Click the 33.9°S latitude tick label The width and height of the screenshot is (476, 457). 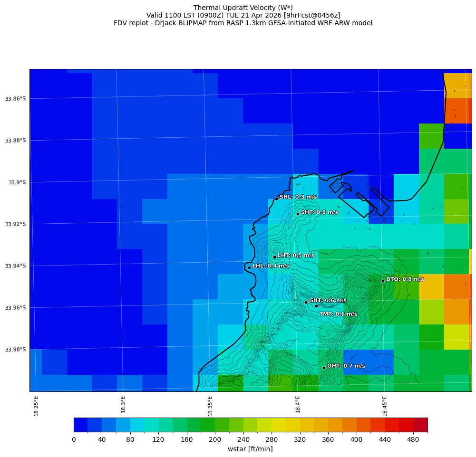(x=17, y=182)
